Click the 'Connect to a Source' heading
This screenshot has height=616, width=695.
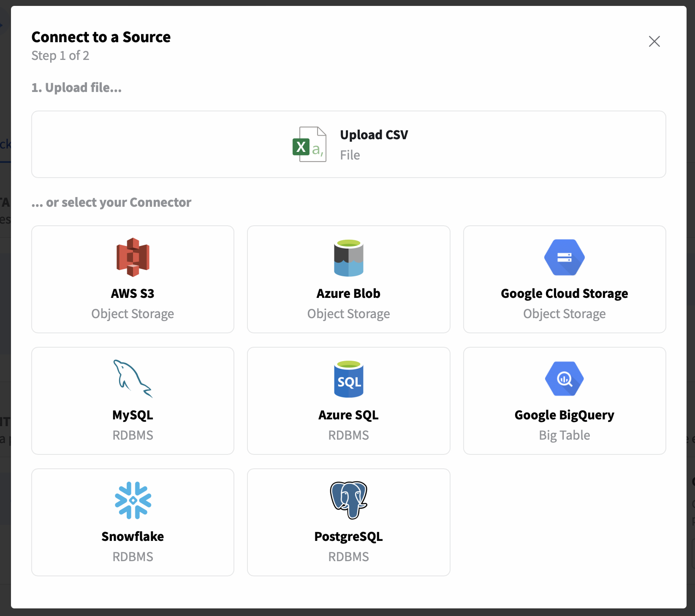[x=101, y=37]
